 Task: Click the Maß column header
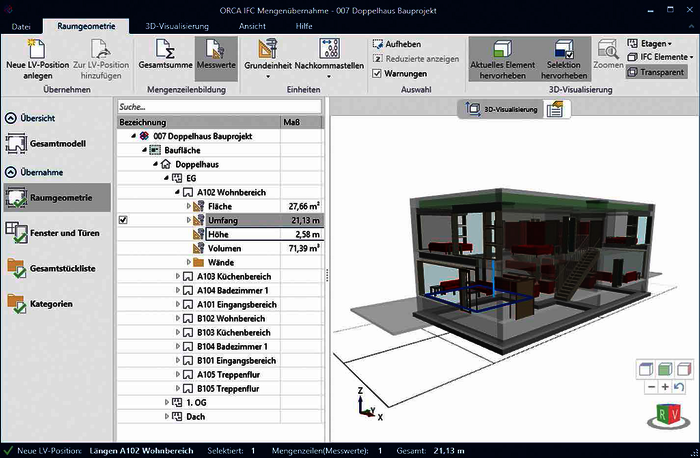(301, 122)
